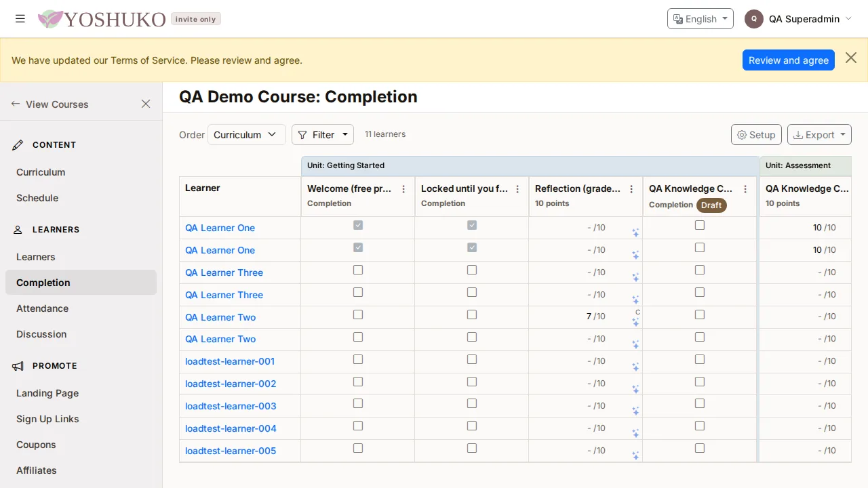Click the Learners person icon
Viewport: 868px width, 488px height.
tap(18, 230)
